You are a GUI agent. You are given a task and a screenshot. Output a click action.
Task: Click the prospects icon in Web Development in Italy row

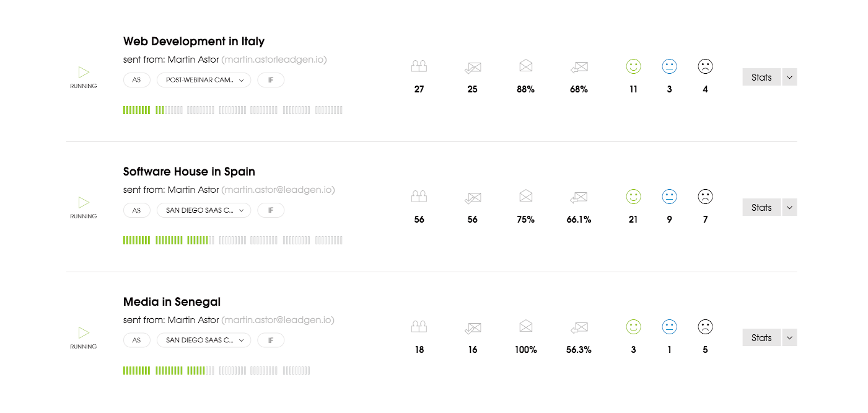coord(419,66)
